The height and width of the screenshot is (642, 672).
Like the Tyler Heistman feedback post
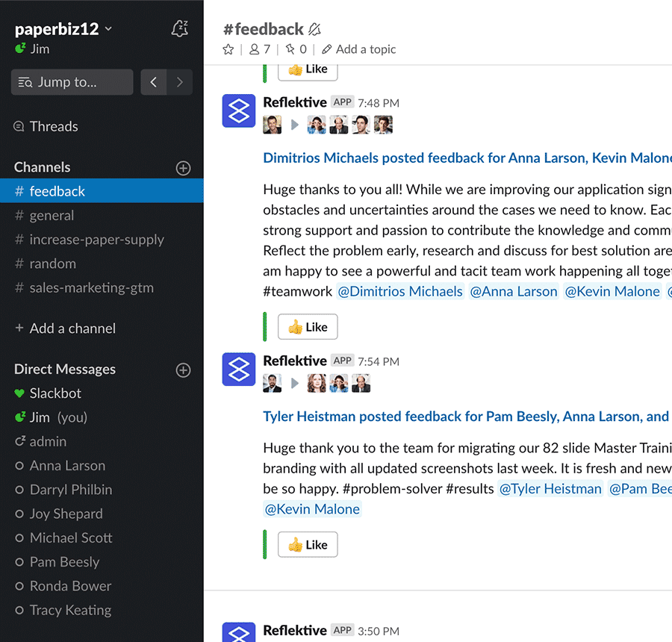[308, 545]
